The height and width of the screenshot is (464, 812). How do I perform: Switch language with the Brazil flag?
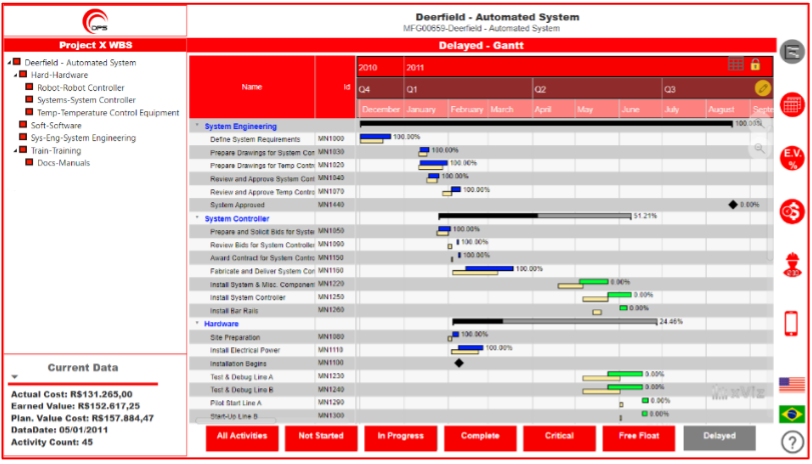coord(791,413)
